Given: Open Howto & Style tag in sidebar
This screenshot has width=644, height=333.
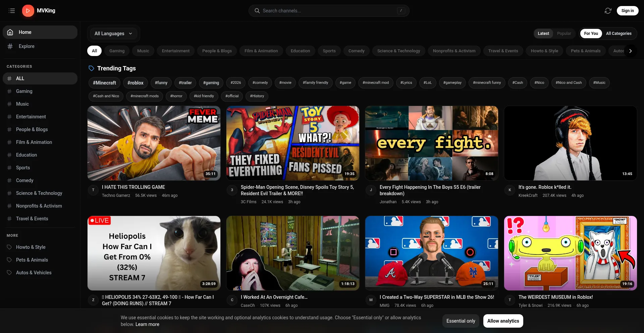Looking at the screenshot, I should coord(40,247).
